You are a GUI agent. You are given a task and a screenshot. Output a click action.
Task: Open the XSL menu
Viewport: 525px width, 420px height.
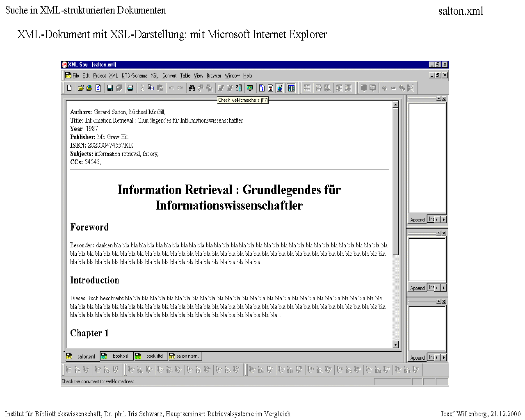[x=154, y=76]
